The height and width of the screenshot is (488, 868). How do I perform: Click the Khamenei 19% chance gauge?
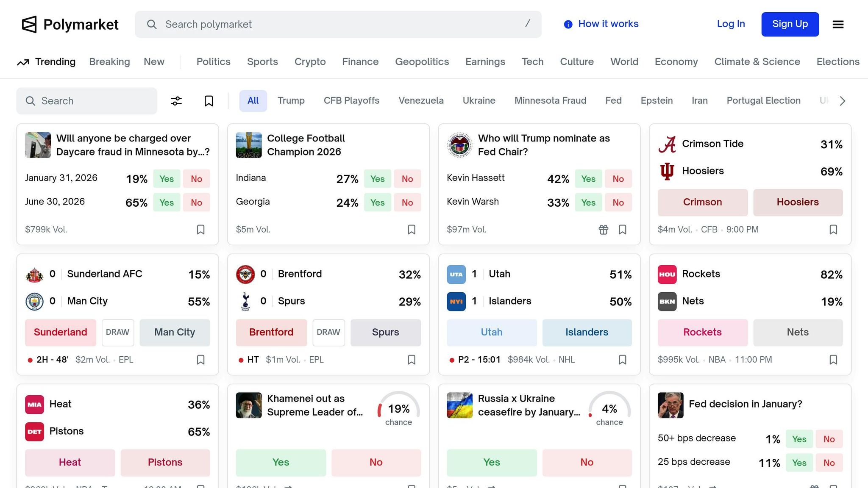click(x=398, y=410)
